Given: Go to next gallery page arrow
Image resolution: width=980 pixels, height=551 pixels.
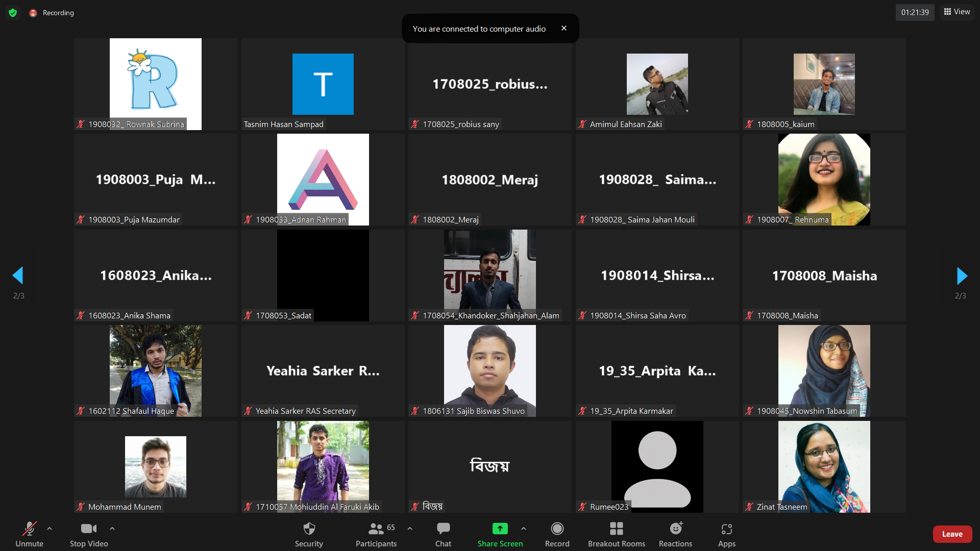Looking at the screenshot, I should (962, 276).
